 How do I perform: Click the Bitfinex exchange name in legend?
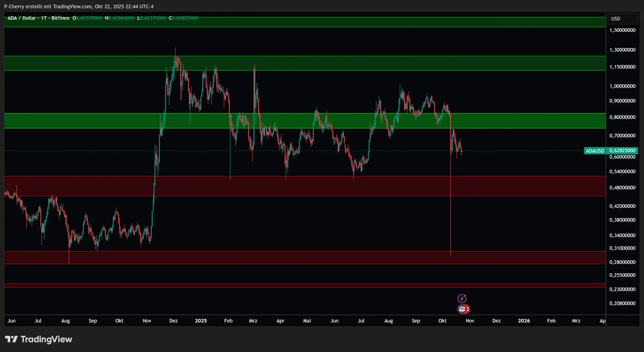(x=61, y=18)
